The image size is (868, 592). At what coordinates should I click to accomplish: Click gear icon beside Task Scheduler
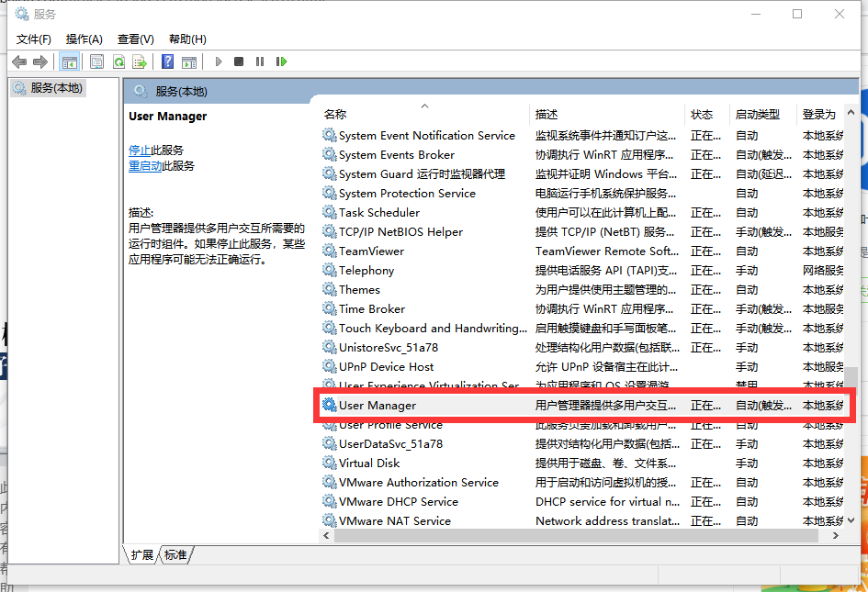(x=330, y=212)
